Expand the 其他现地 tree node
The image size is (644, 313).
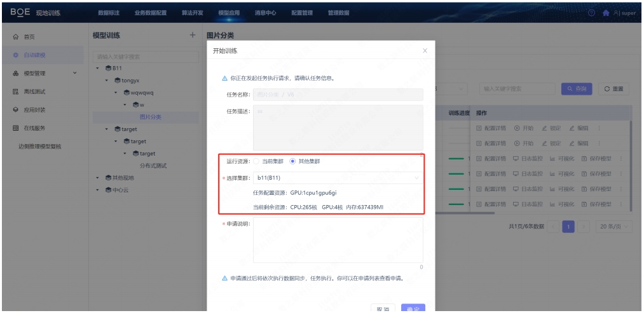98,178
